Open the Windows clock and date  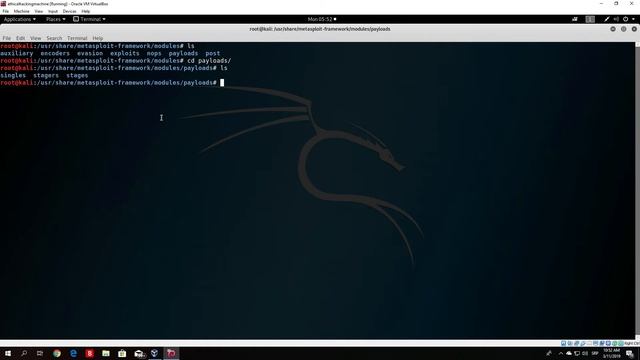611,353
